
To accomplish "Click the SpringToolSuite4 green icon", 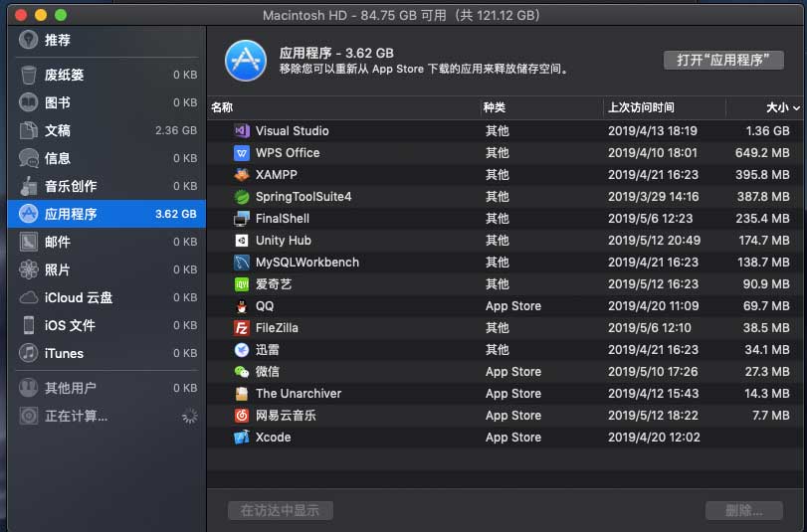I will coord(242,197).
